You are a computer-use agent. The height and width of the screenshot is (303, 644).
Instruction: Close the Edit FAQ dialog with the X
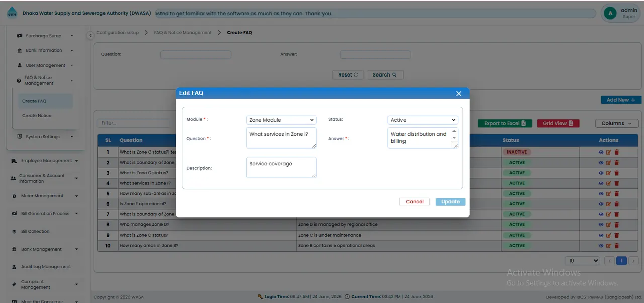pos(458,93)
